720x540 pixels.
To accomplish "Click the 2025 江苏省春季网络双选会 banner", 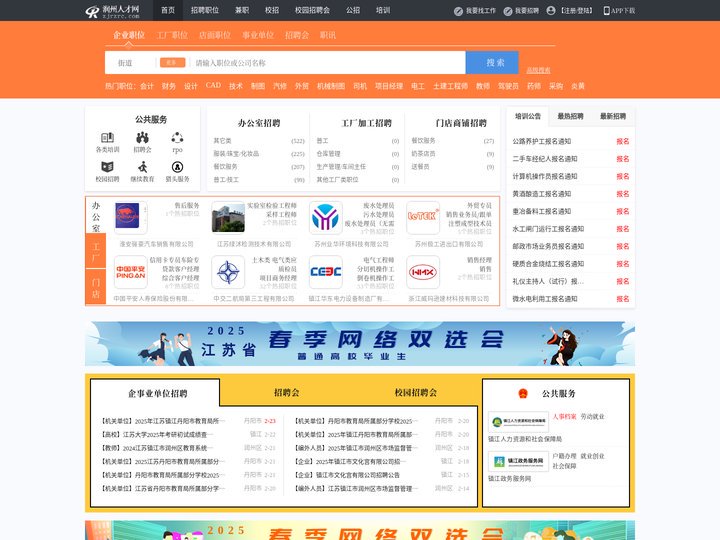I will pos(360,343).
